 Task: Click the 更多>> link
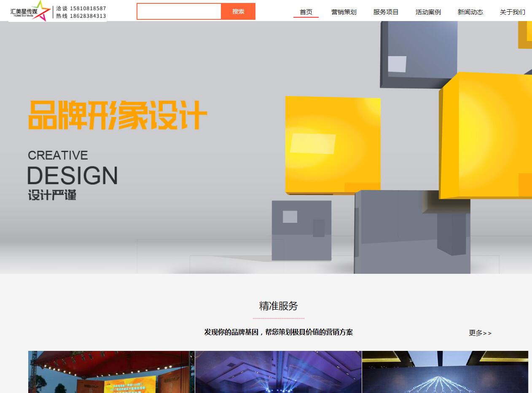(x=480, y=333)
